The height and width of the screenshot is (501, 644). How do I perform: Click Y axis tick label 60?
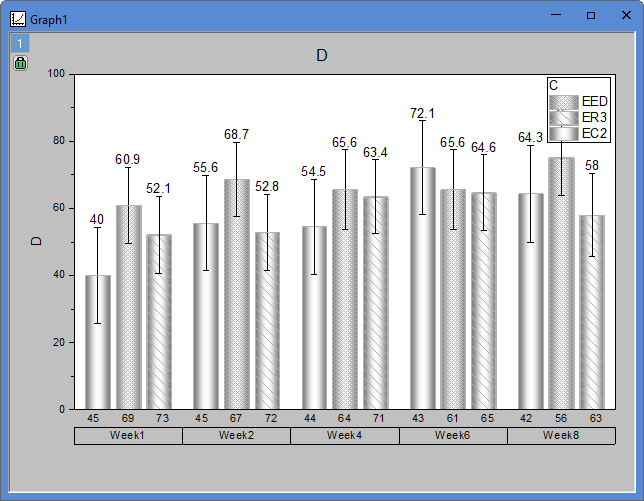click(x=59, y=208)
